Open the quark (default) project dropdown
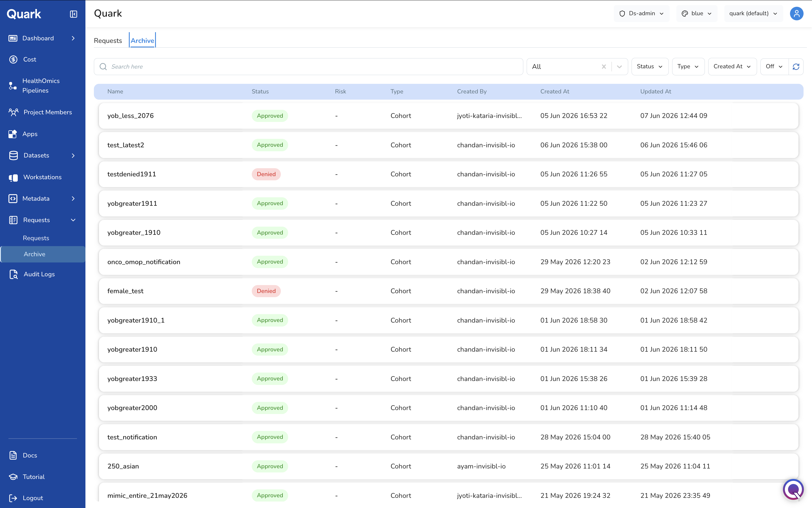The width and height of the screenshot is (812, 508). 753,14
